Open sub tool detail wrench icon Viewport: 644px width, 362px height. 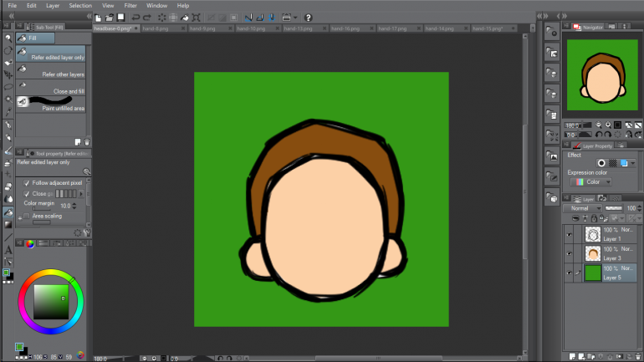(87, 232)
